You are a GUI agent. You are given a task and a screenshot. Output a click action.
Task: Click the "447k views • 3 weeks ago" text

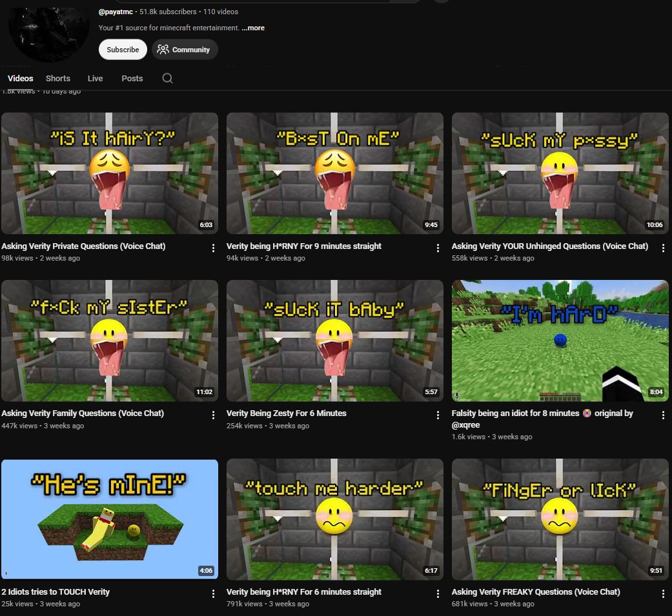(x=43, y=426)
